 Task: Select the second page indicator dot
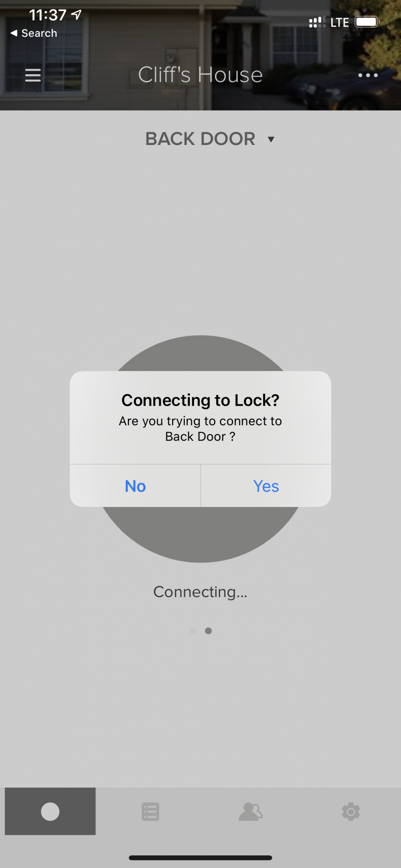(209, 631)
